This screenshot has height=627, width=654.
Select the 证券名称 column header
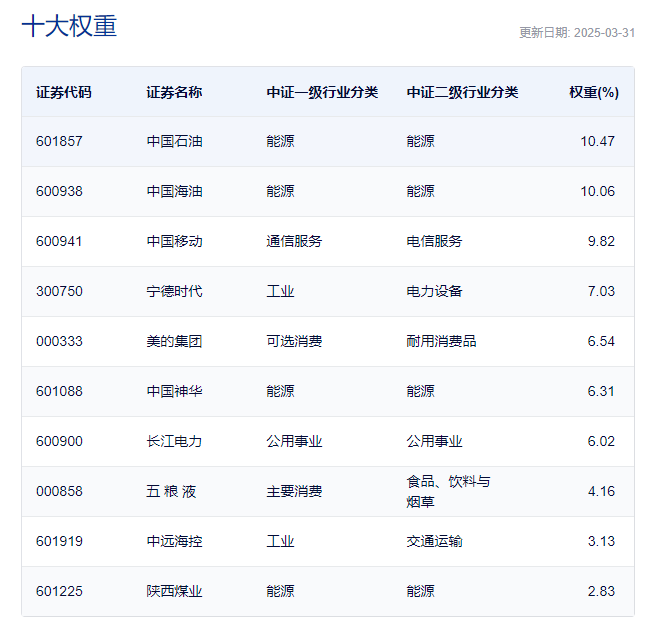[174, 92]
